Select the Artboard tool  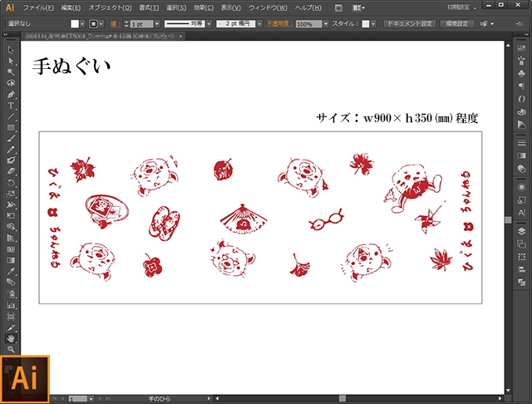coord(11,317)
